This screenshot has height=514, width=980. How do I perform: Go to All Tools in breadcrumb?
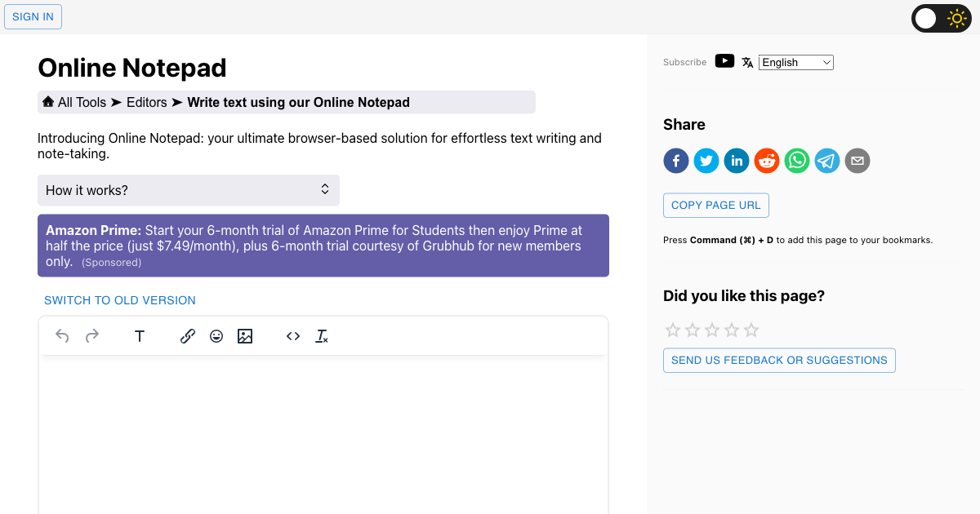[x=82, y=102]
